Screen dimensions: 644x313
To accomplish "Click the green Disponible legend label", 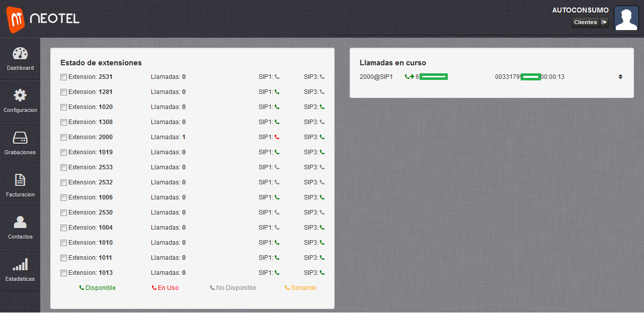I will (98, 288).
